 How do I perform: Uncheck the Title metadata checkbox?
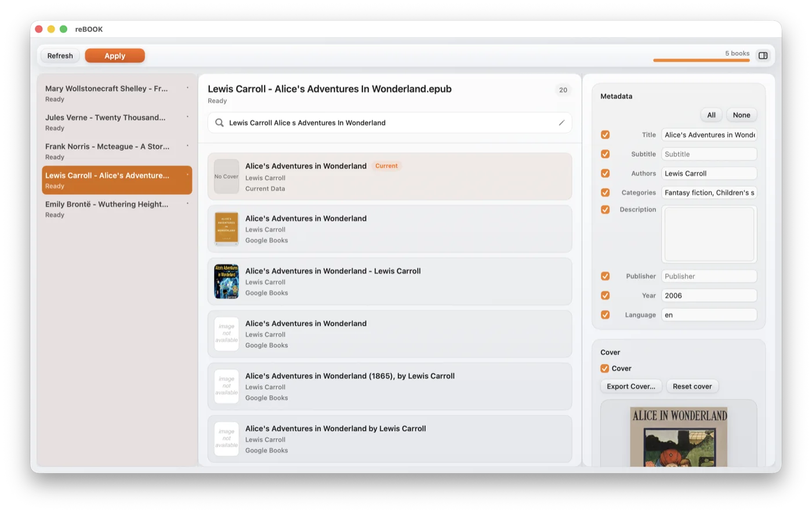[x=605, y=134]
